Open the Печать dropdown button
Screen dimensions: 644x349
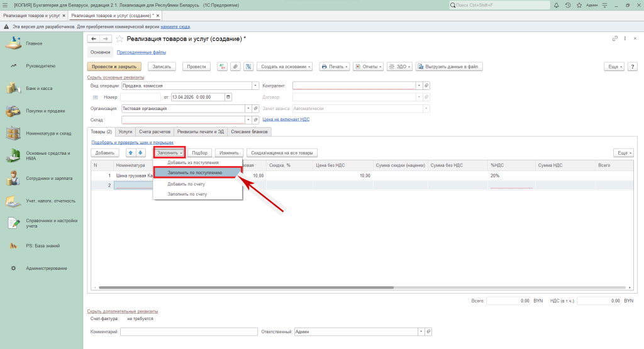tap(334, 66)
